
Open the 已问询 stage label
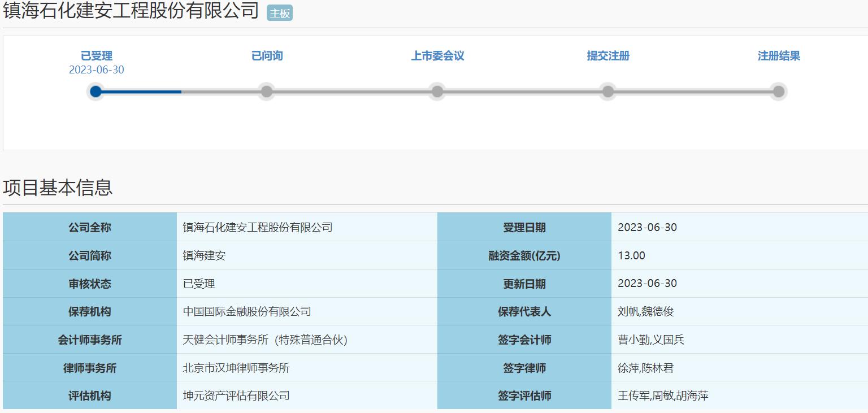(266, 56)
